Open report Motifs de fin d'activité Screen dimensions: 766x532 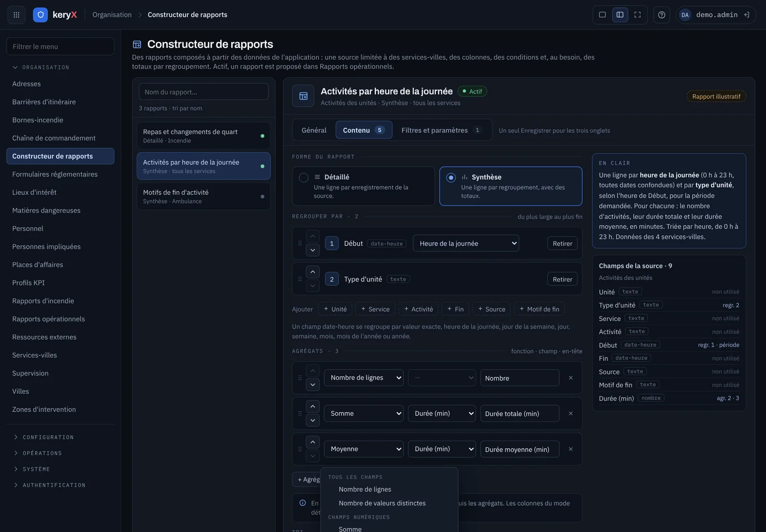tap(203, 196)
